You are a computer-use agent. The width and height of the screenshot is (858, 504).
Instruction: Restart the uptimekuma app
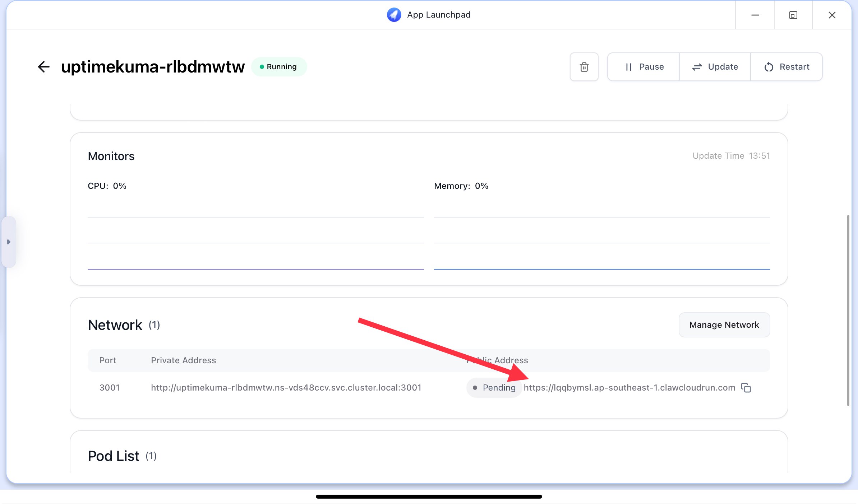click(786, 67)
